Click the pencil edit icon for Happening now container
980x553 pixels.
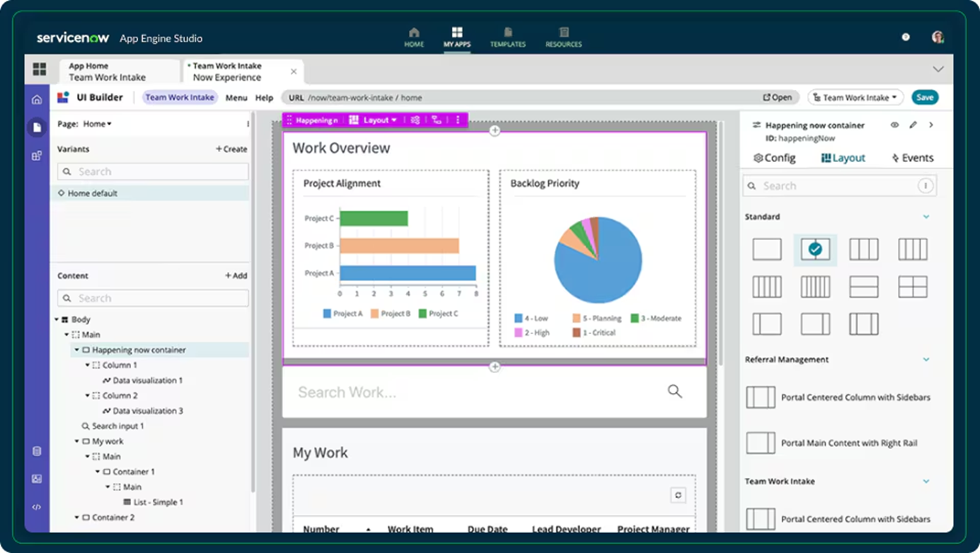click(x=913, y=125)
